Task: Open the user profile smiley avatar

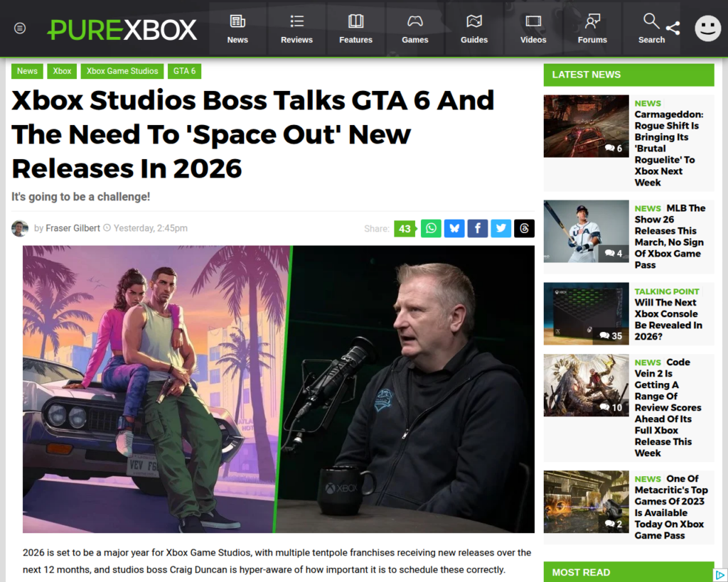Action: (707, 28)
